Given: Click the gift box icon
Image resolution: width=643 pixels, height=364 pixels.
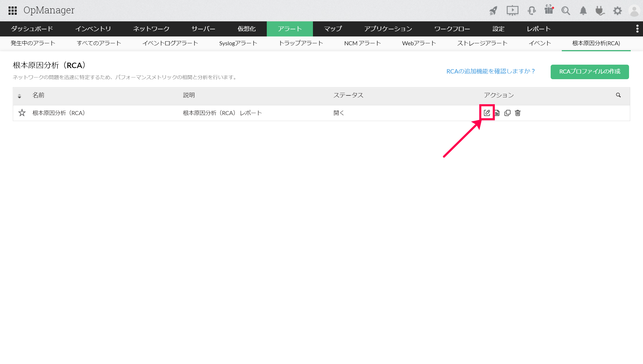Looking at the screenshot, I should 549,10.
